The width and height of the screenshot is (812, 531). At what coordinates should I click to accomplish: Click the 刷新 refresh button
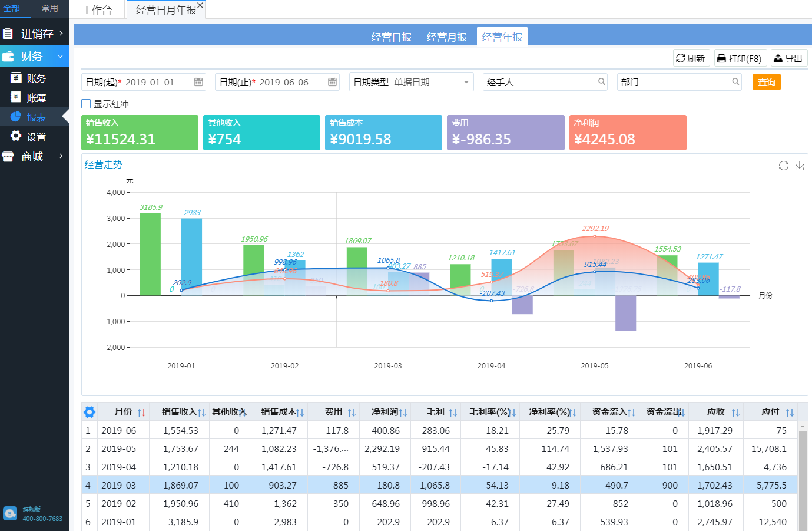pyautogui.click(x=691, y=58)
